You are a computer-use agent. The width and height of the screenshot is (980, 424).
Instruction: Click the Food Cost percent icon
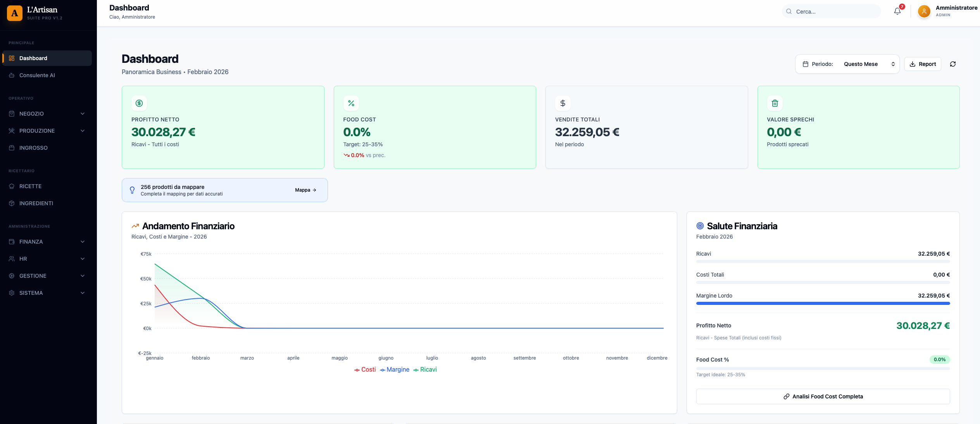pyautogui.click(x=351, y=103)
